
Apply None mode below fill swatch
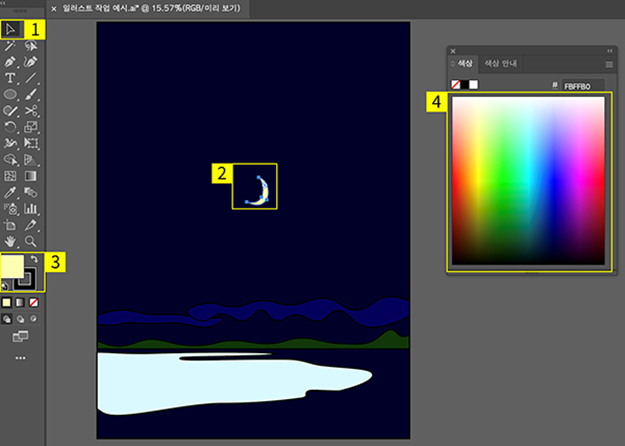tap(34, 303)
